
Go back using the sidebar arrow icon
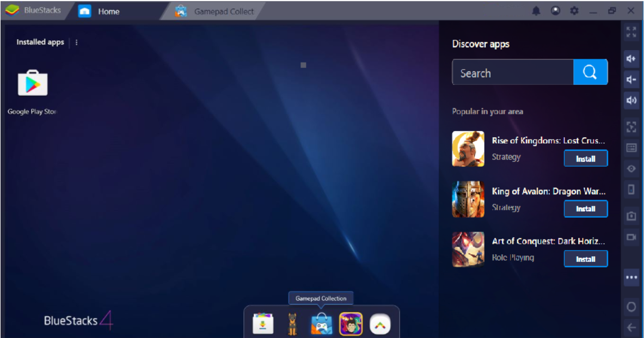pos(631,327)
